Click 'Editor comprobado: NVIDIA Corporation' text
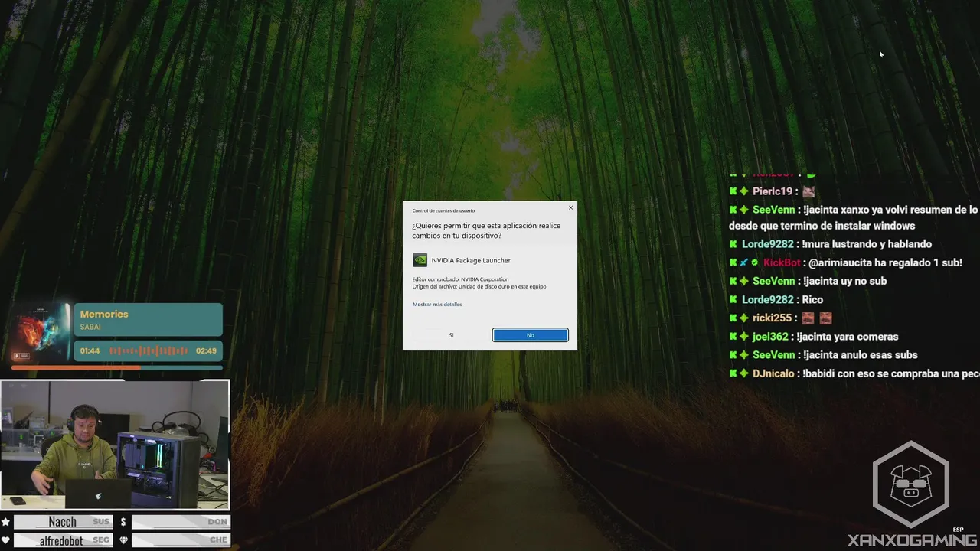The width and height of the screenshot is (980, 551). click(x=460, y=279)
